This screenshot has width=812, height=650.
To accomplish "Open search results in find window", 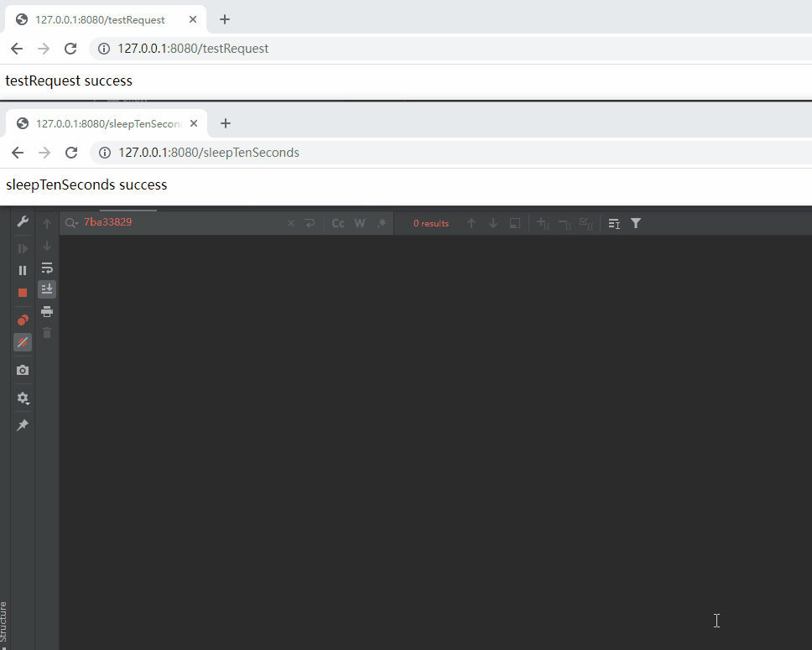I will (515, 223).
